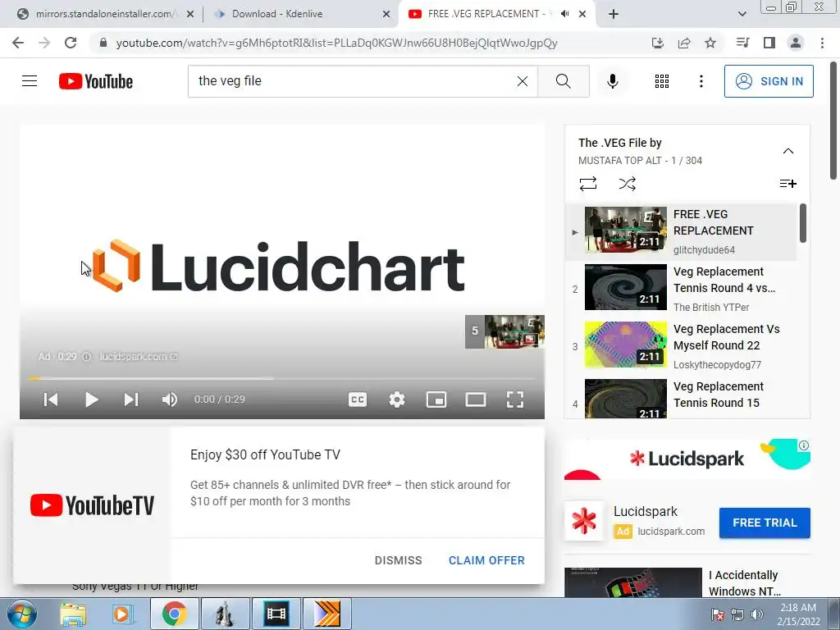Open the media control toolbar icon
Viewport: 840px width, 630px height.
click(x=742, y=43)
